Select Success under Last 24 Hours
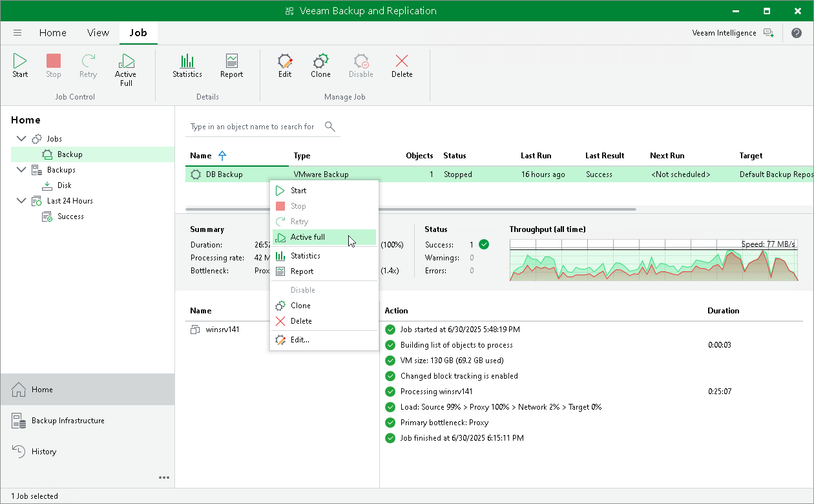This screenshot has width=814, height=504. point(70,216)
